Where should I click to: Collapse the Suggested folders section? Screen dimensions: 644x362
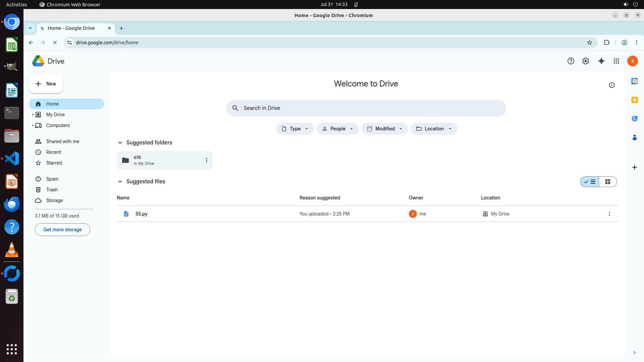[x=120, y=143]
